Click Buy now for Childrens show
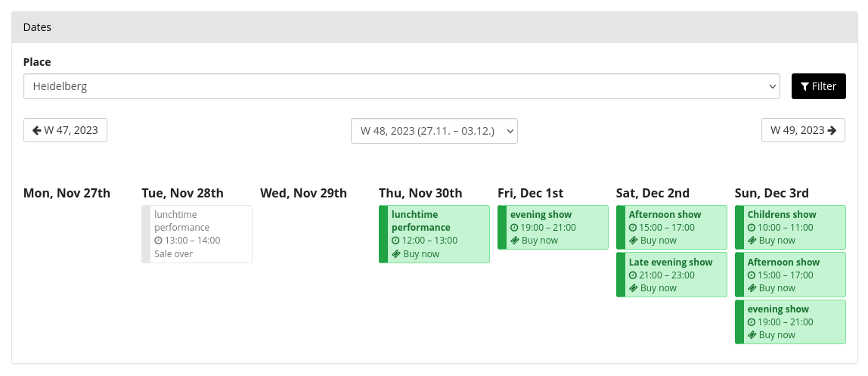Screen dimensions: 868x376 tap(777, 241)
